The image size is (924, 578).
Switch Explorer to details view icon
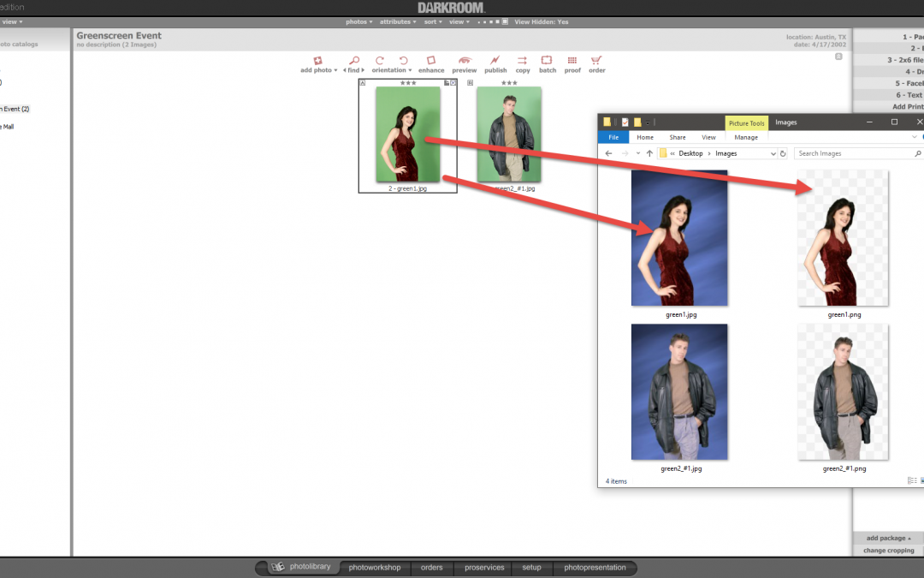click(912, 480)
